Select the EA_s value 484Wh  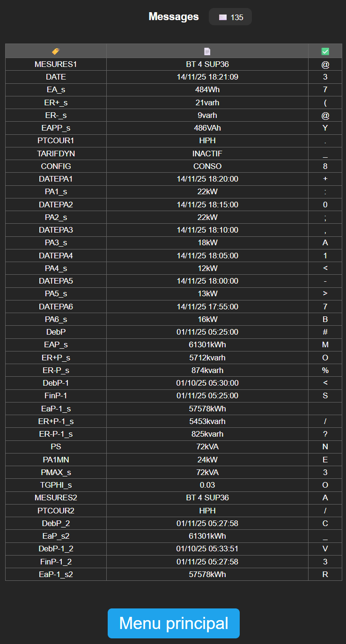click(207, 89)
